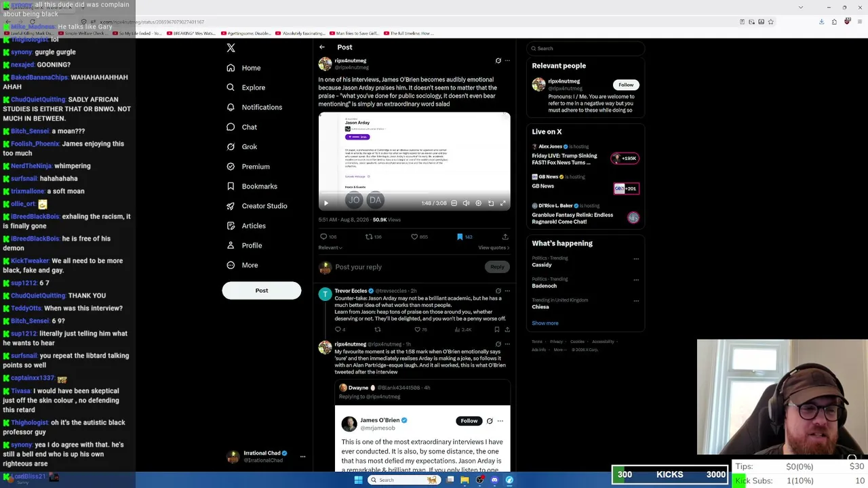Open the Relevant reply sort dropdown
The height and width of the screenshot is (488, 868).
(x=330, y=247)
